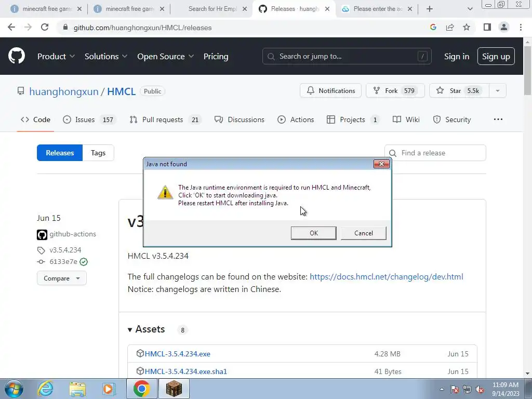The width and height of the screenshot is (532, 399).
Task: Click the Sign in link
Action: point(457,56)
